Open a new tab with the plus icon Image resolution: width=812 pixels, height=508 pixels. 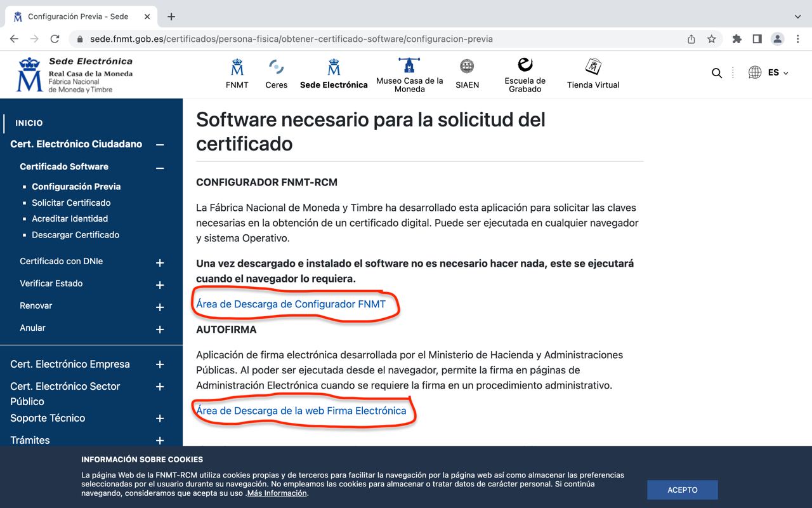[171, 17]
